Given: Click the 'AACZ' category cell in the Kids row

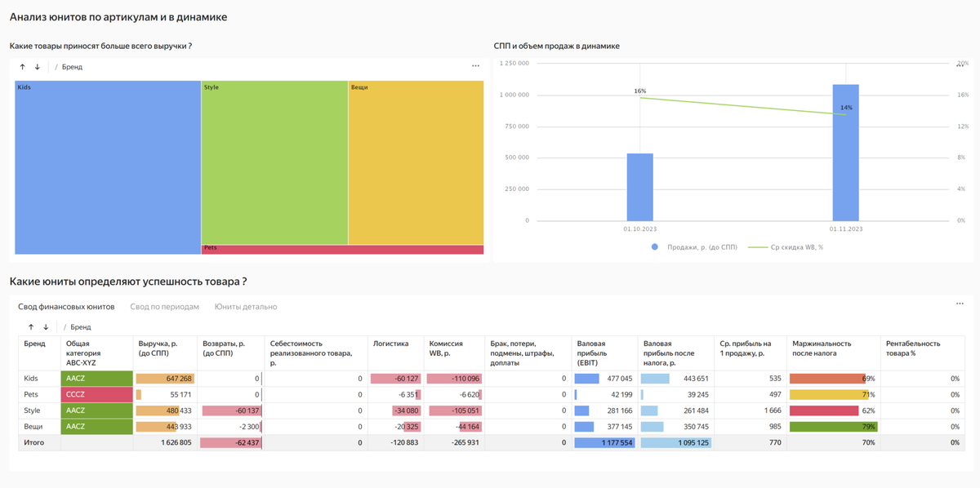Looking at the screenshot, I should click(96, 379).
